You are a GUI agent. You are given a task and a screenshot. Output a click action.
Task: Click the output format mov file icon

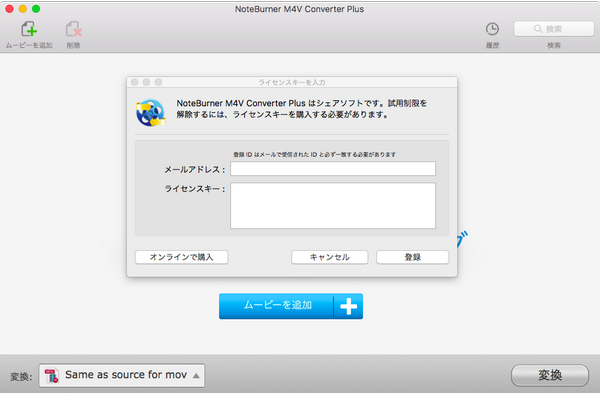click(52, 375)
